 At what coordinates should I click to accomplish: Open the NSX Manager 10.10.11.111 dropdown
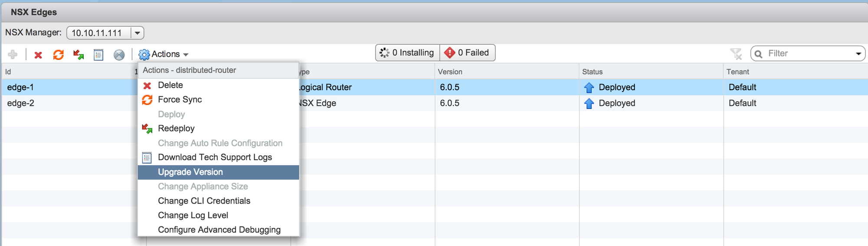pos(137,33)
